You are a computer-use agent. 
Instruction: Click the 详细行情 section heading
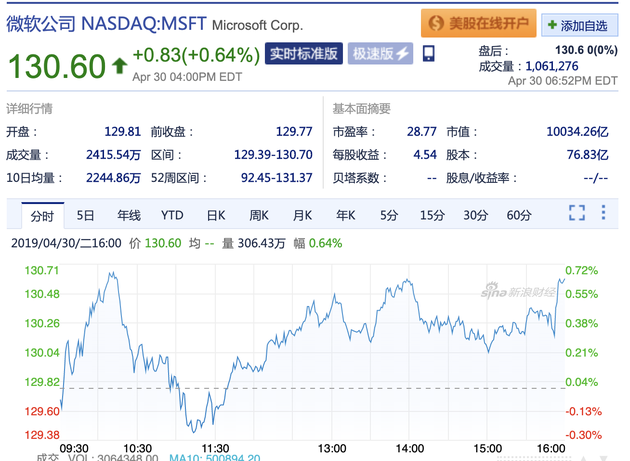tap(29, 109)
